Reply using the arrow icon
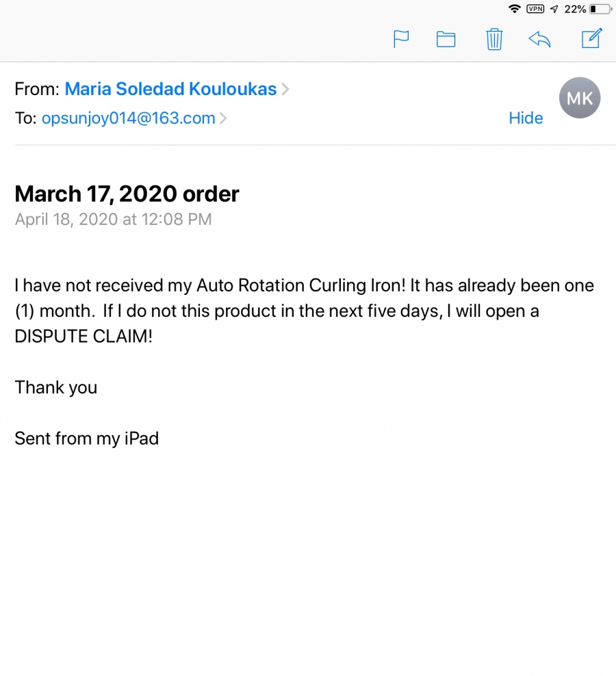616x676 pixels. click(539, 39)
